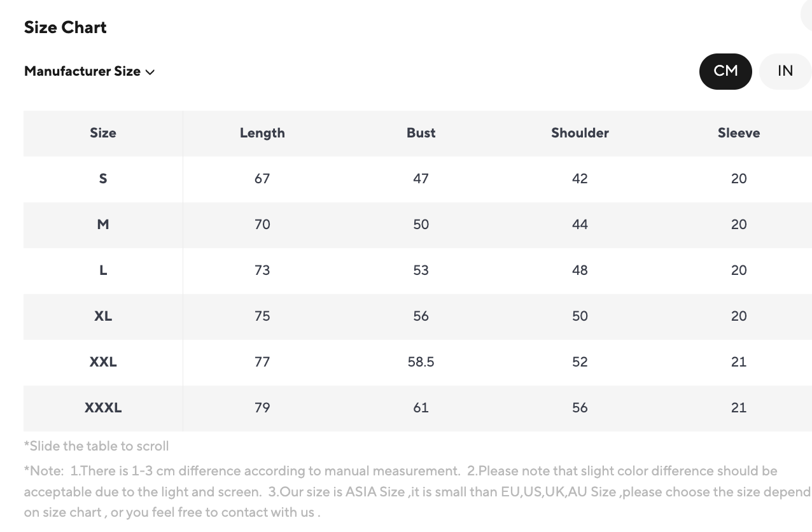Click the Size Chart heading

[66, 27]
